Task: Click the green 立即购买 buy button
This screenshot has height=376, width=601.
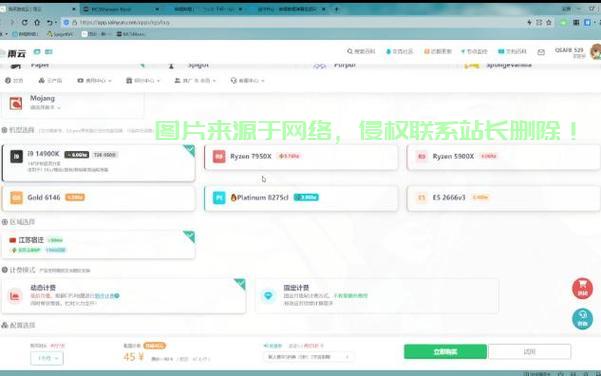Action: pos(445,351)
